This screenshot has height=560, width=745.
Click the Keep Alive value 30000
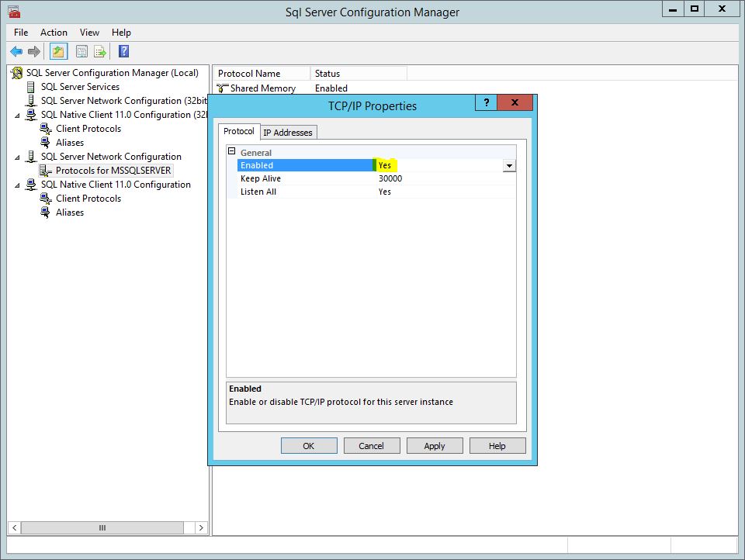(x=390, y=178)
